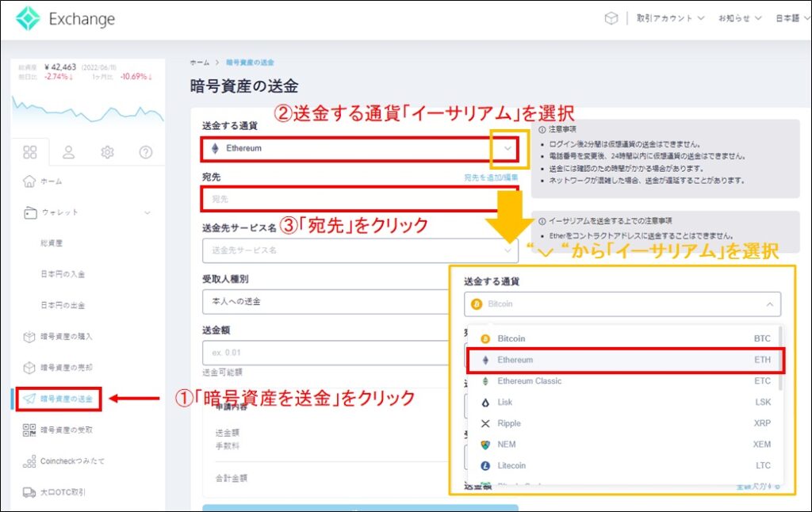
Task: Click the Ethereum diamond icon in currency field
Action: pyautogui.click(x=215, y=148)
